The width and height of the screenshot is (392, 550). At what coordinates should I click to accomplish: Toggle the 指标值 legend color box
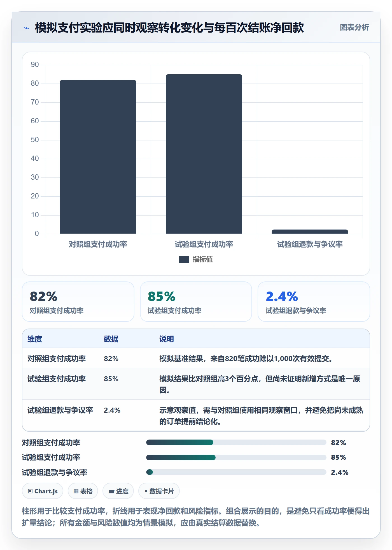point(184,260)
